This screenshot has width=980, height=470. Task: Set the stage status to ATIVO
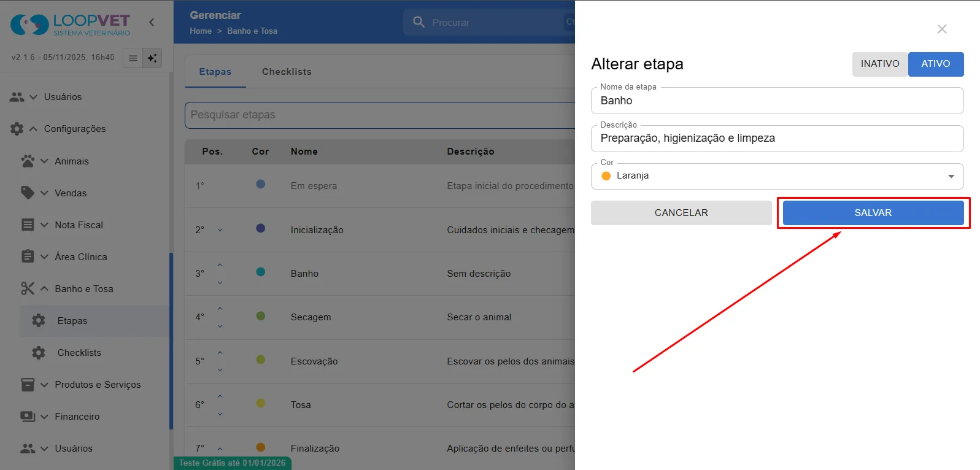936,64
